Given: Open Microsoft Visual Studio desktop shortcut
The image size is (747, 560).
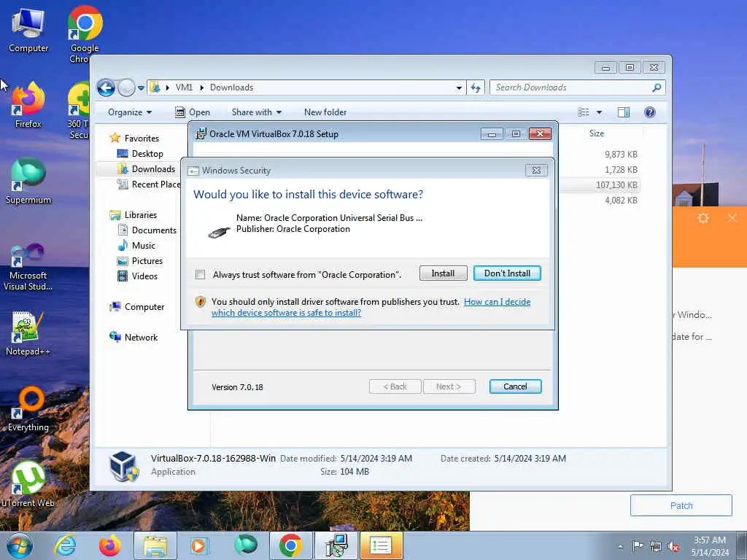Looking at the screenshot, I should pos(28,267).
